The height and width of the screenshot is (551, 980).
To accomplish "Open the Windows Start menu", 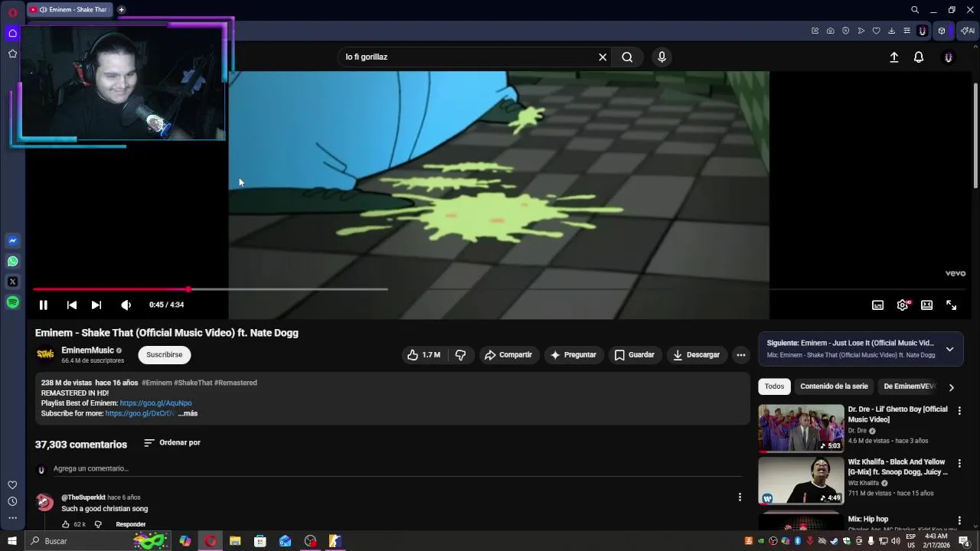I will [12, 541].
